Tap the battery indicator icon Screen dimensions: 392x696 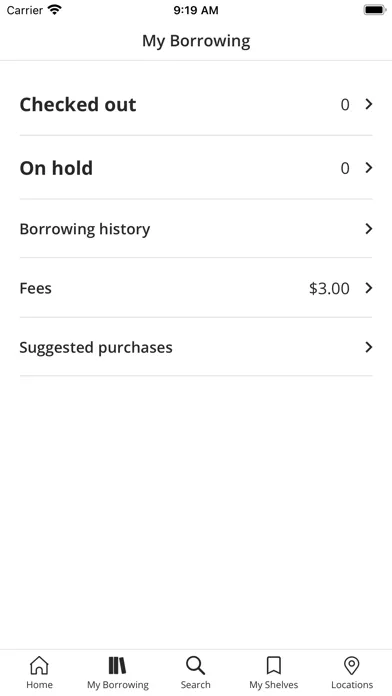tap(375, 10)
